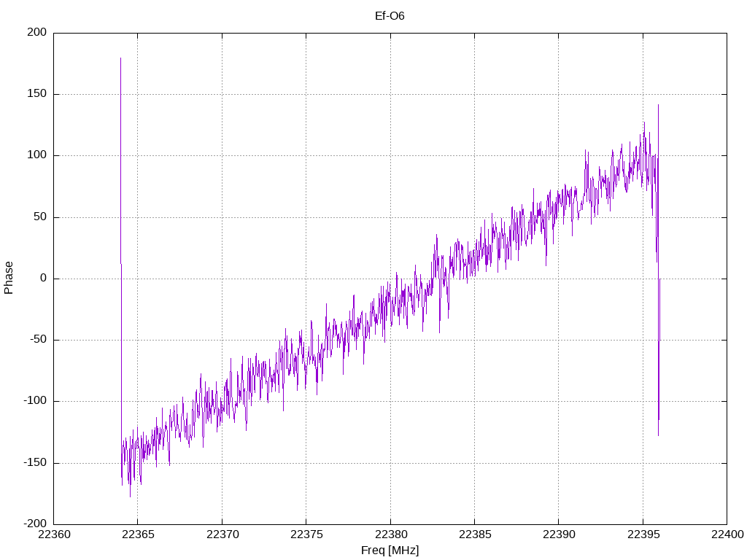Click the y-axis tick label "-200"
Screen dimensions: 747x560
(x=35, y=524)
